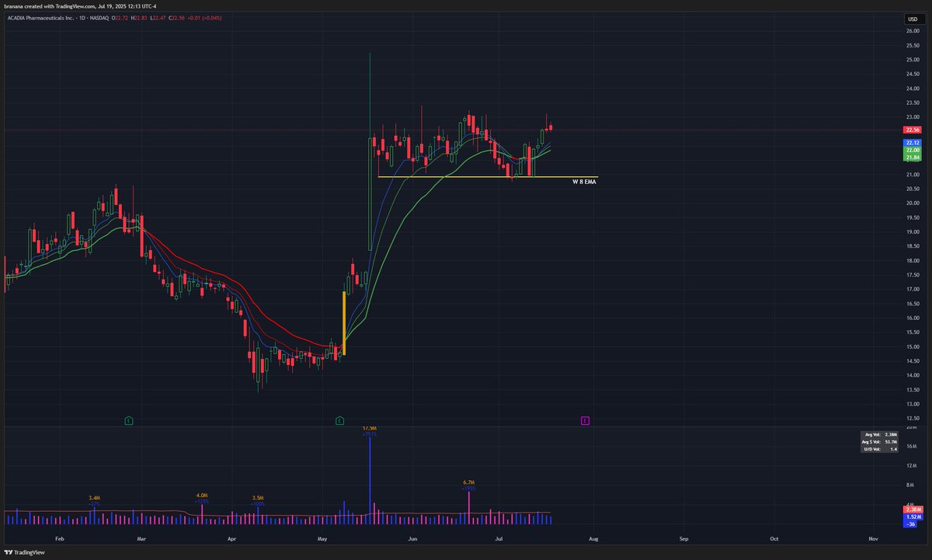Click the green earnings marker in May
This screenshot has width=932, height=560.
[339, 420]
